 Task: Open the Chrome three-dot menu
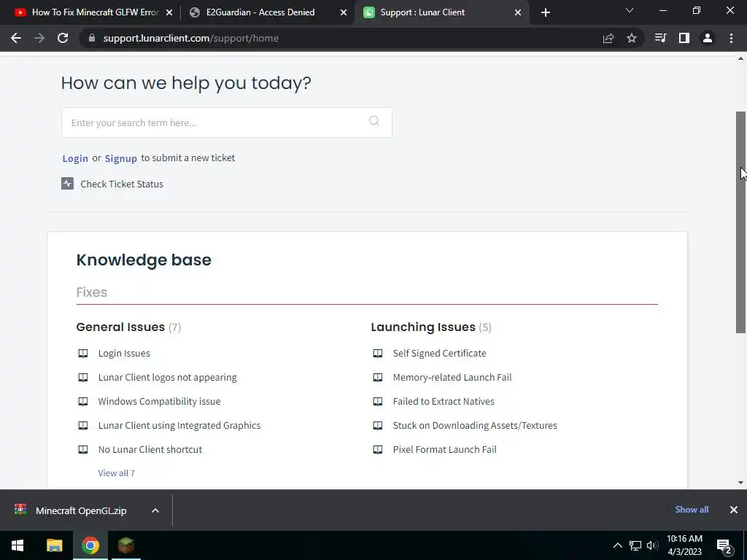pyautogui.click(x=731, y=38)
